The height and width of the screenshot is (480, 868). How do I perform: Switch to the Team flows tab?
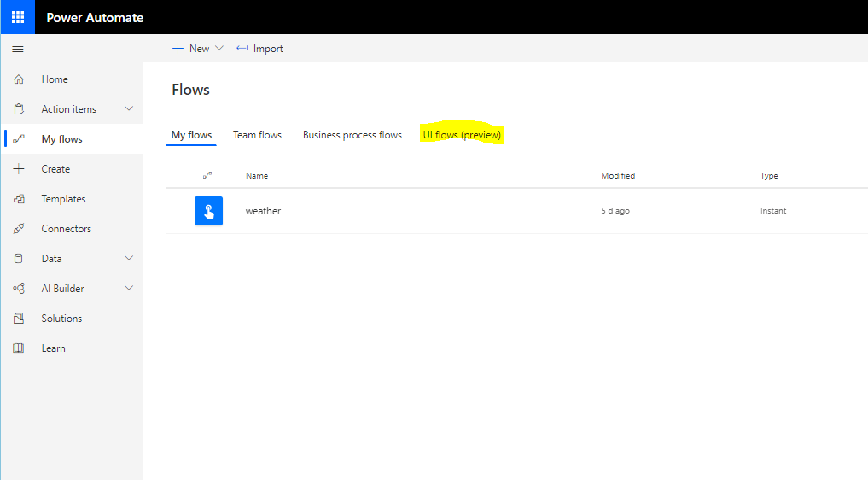point(258,135)
